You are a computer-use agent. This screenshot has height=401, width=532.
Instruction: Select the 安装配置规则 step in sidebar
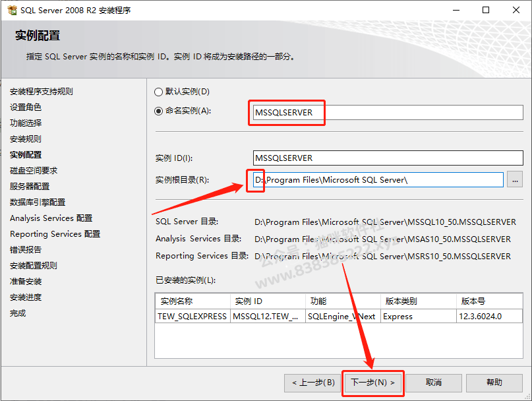pyautogui.click(x=34, y=266)
